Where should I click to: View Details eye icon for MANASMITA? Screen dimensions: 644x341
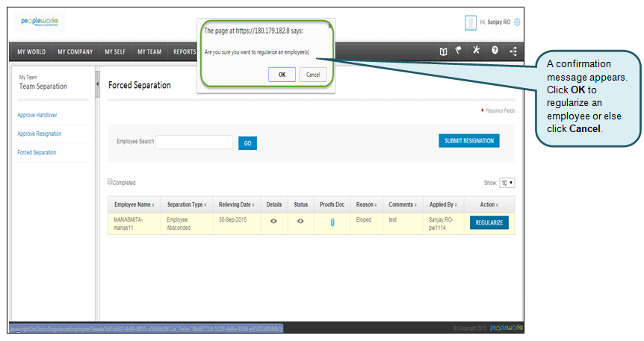tap(273, 221)
